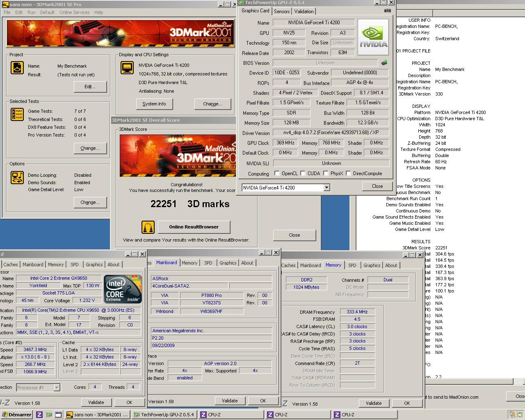The height and width of the screenshot is (420, 525).
Task: Click Memory tab in left CPU-Z window
Action: 56,265
